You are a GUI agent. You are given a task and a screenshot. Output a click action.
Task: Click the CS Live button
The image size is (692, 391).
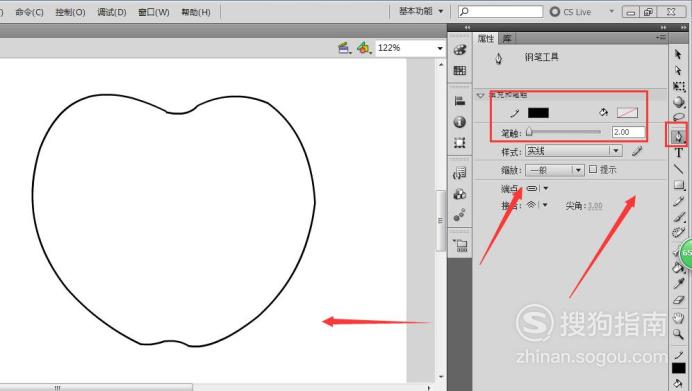click(571, 12)
